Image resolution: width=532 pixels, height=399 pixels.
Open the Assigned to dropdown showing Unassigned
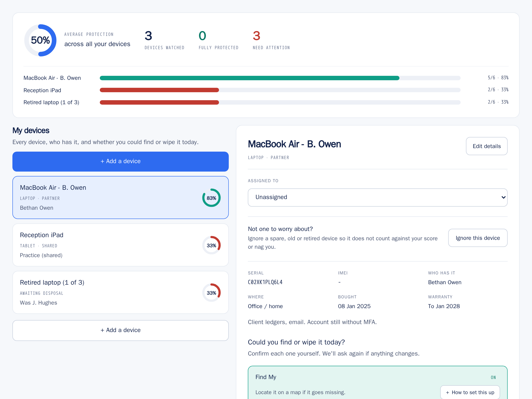point(377,197)
